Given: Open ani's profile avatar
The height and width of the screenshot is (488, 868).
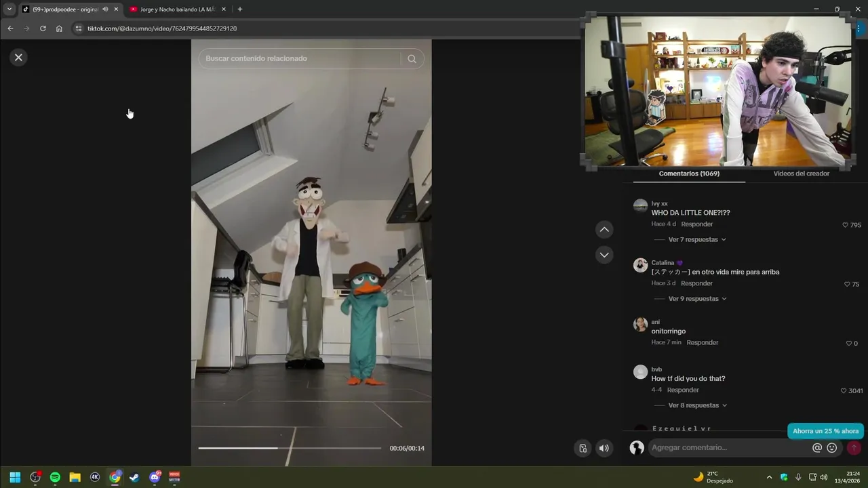Looking at the screenshot, I should pos(640,325).
